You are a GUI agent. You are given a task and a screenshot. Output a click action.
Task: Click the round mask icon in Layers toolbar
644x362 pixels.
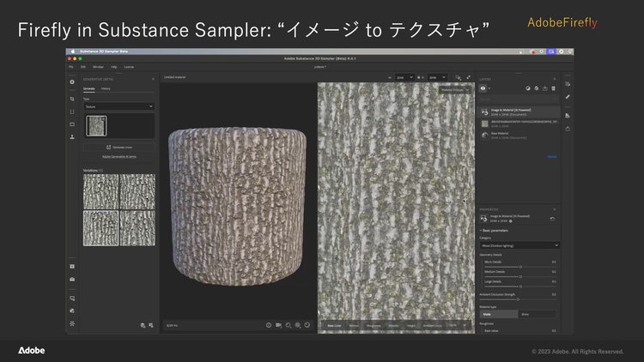pos(528,88)
